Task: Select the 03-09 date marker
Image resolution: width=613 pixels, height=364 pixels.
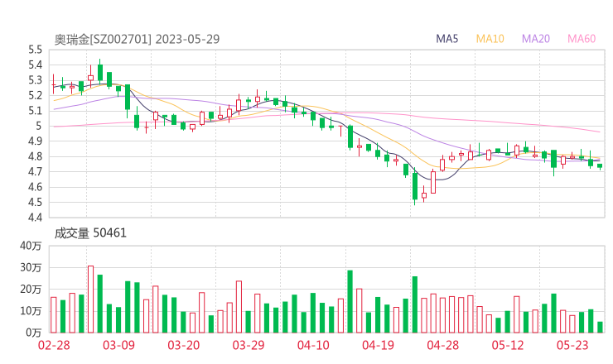Action: (x=118, y=345)
